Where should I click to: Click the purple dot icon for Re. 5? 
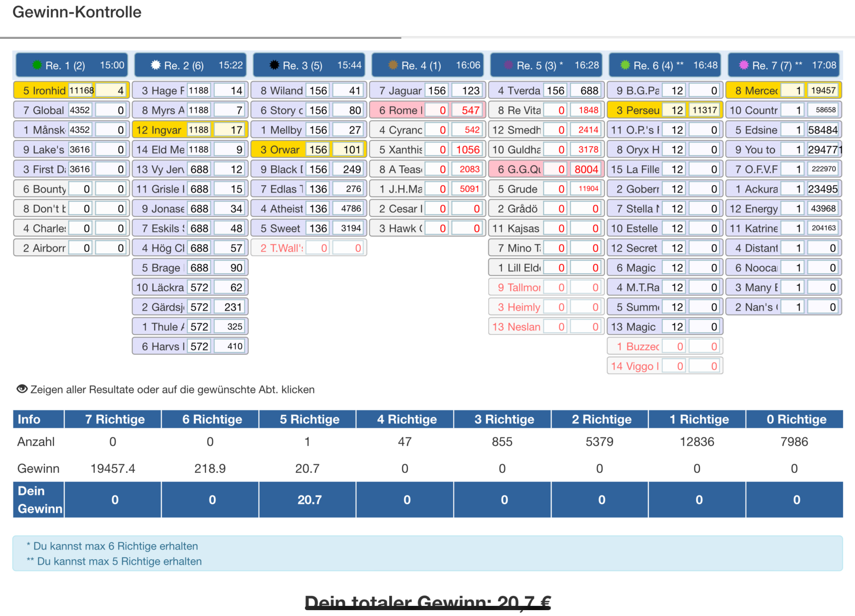coord(508,65)
